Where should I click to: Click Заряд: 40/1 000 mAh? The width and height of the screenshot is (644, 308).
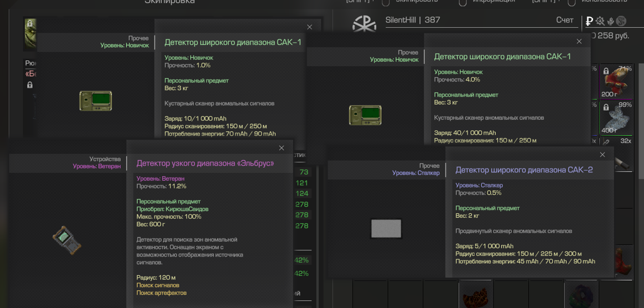tap(465, 133)
